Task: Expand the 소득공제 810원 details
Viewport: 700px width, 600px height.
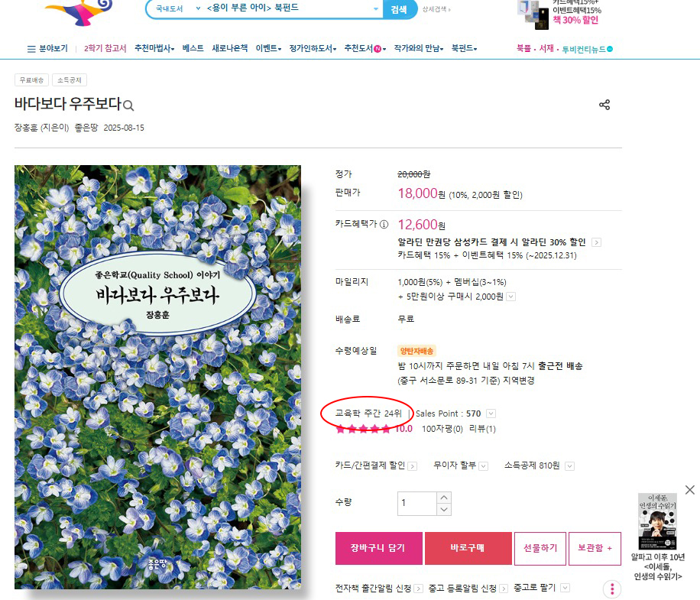Action: click(569, 466)
